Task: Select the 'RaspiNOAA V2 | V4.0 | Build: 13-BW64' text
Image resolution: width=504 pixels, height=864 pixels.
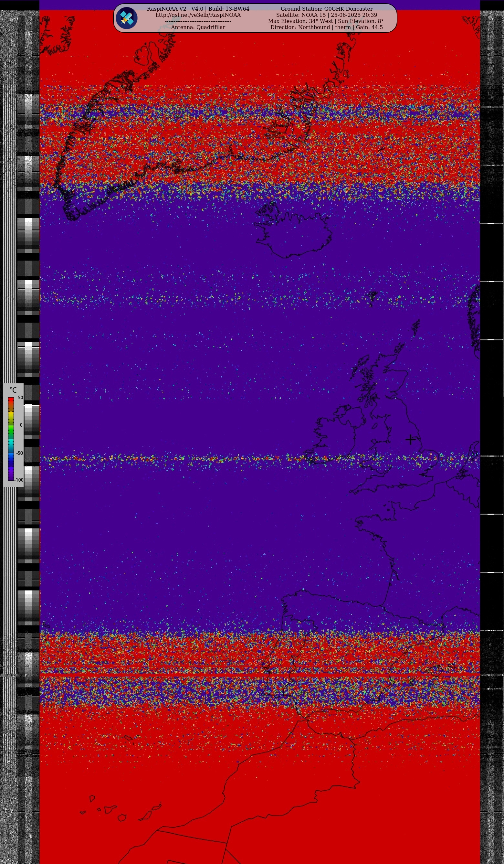Action: click(x=198, y=9)
